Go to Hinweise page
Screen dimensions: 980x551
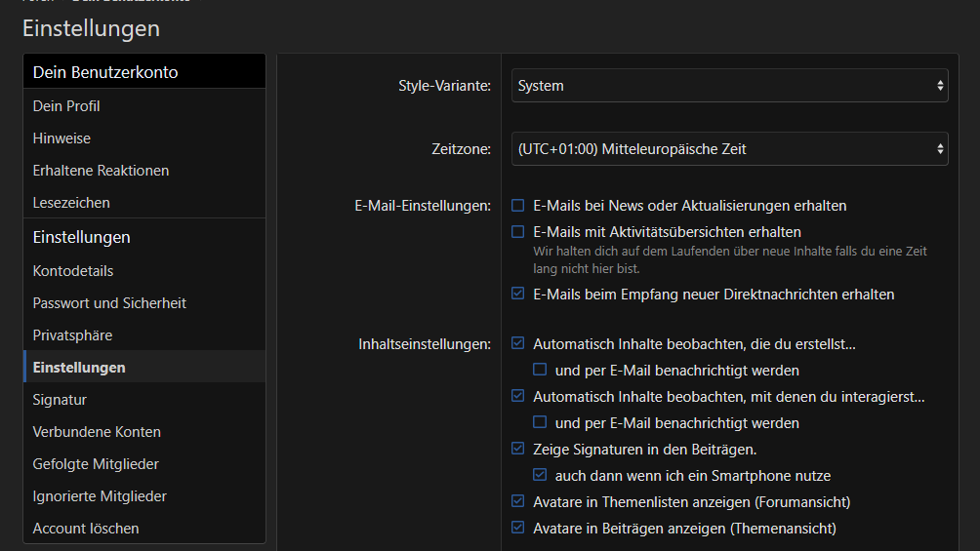point(61,138)
